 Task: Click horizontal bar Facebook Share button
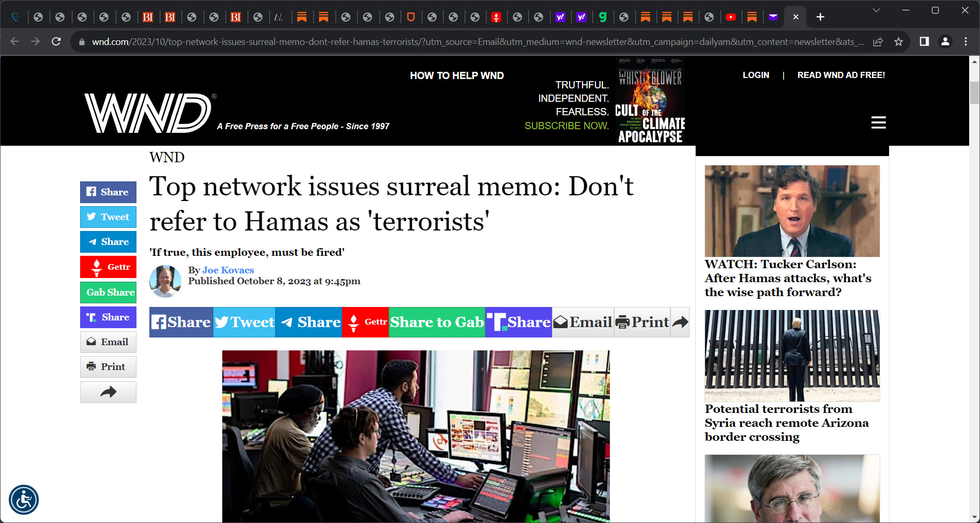tap(181, 322)
